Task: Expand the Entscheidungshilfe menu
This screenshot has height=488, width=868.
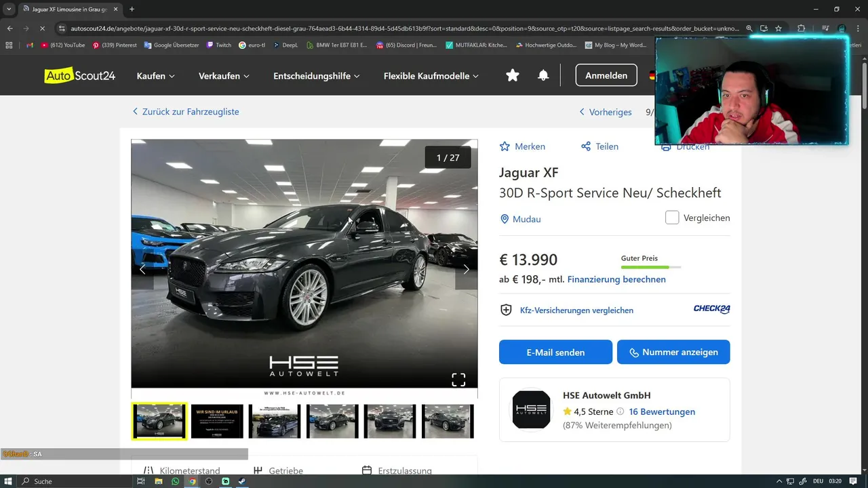Action: (317, 76)
